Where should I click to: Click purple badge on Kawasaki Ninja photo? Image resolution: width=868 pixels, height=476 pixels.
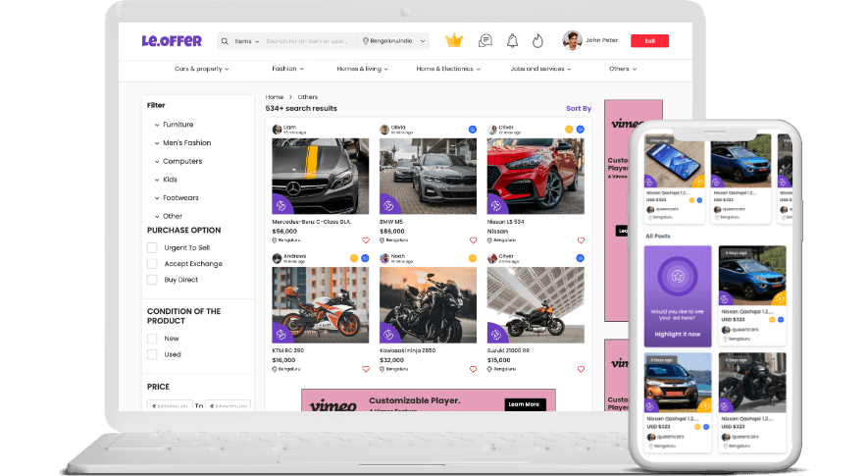(388, 334)
